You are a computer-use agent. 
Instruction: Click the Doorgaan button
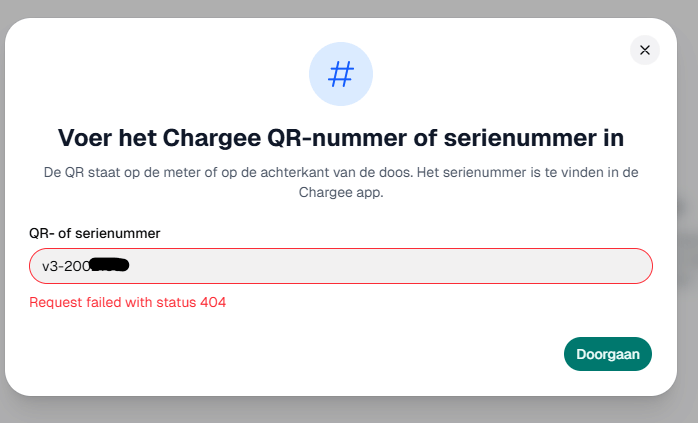tap(608, 354)
